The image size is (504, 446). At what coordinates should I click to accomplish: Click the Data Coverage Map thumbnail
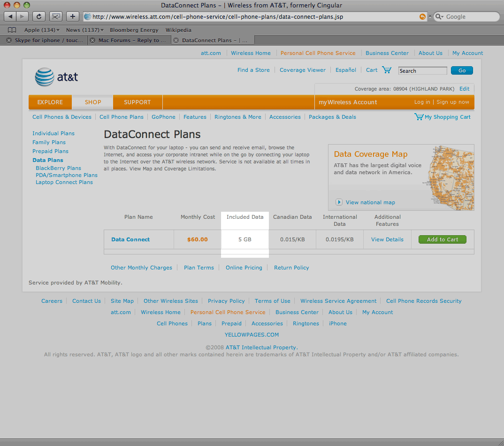click(449, 177)
